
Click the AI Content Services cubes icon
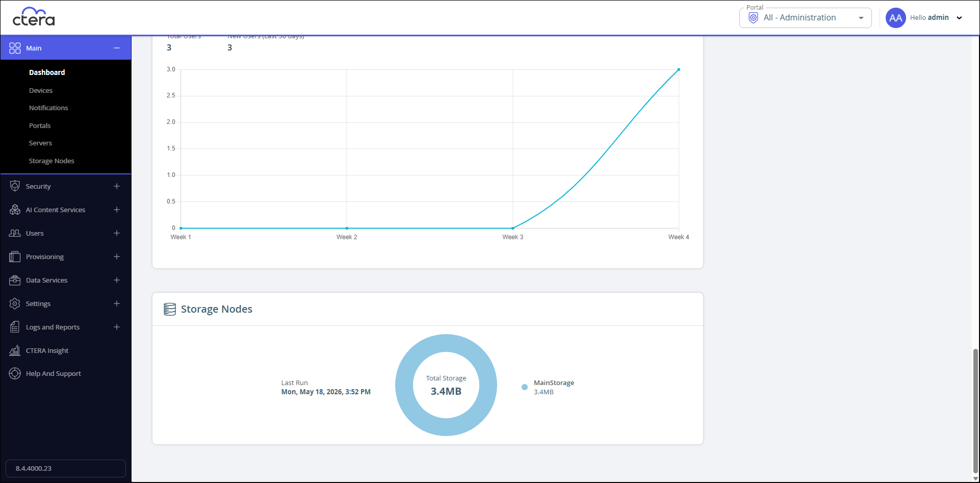coord(15,210)
